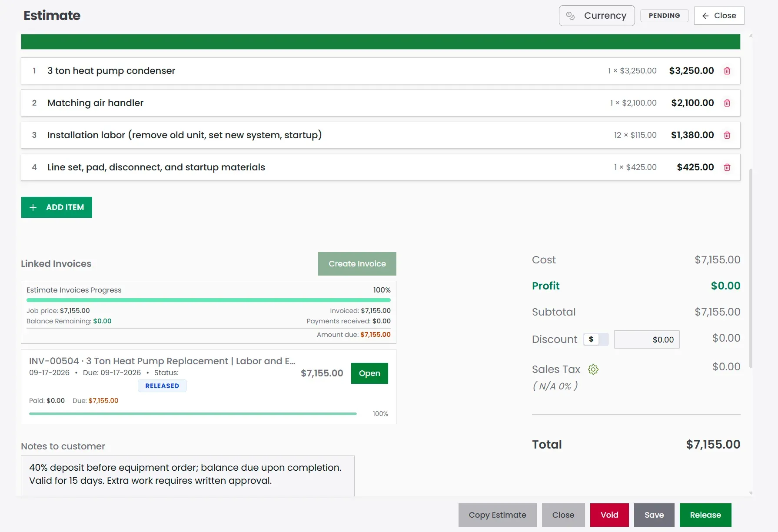Delete the 3 ton heat pump condenser item
Viewport: 778px width, 532px height.
pos(727,71)
